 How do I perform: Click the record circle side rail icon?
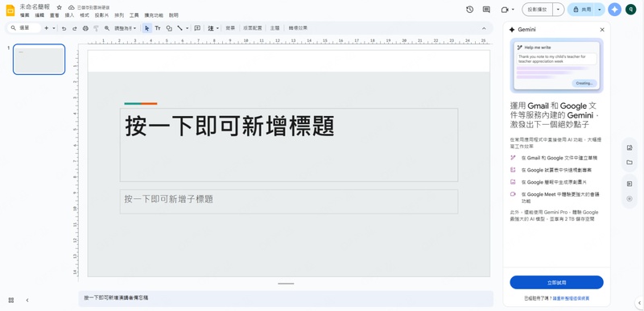[630, 199]
